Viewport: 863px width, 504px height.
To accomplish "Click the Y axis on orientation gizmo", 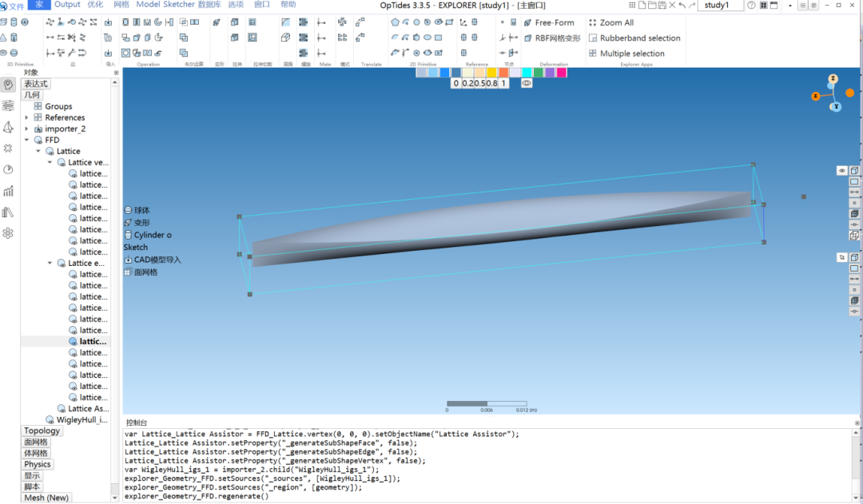I will click(836, 107).
